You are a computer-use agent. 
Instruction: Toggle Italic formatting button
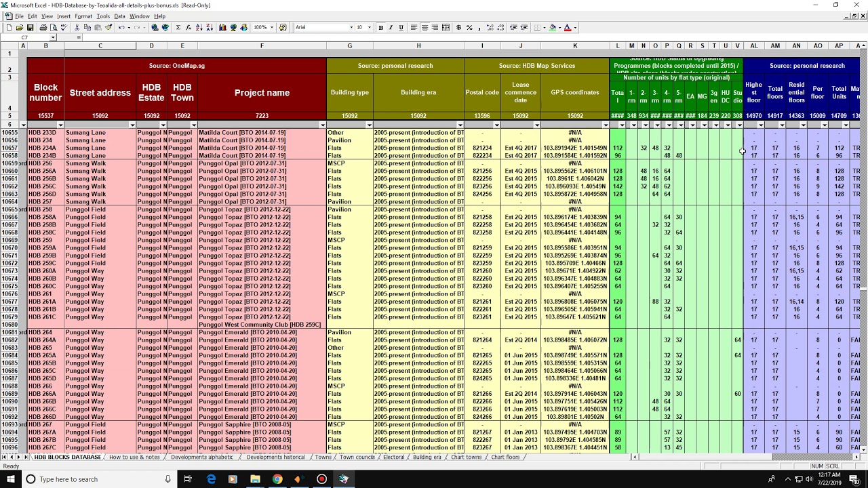click(391, 28)
